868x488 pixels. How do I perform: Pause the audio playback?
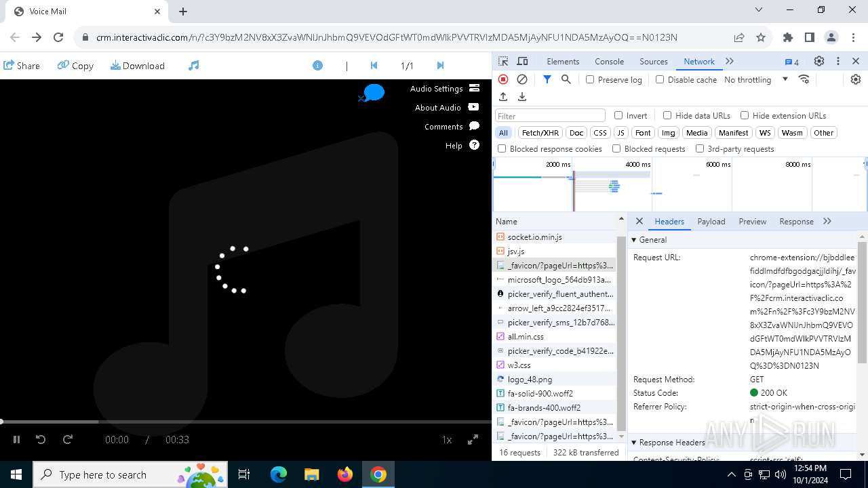tap(17, 440)
